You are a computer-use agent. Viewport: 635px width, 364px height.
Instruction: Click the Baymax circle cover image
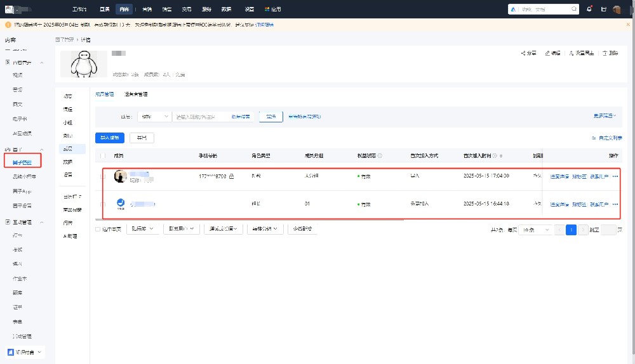coord(84,64)
